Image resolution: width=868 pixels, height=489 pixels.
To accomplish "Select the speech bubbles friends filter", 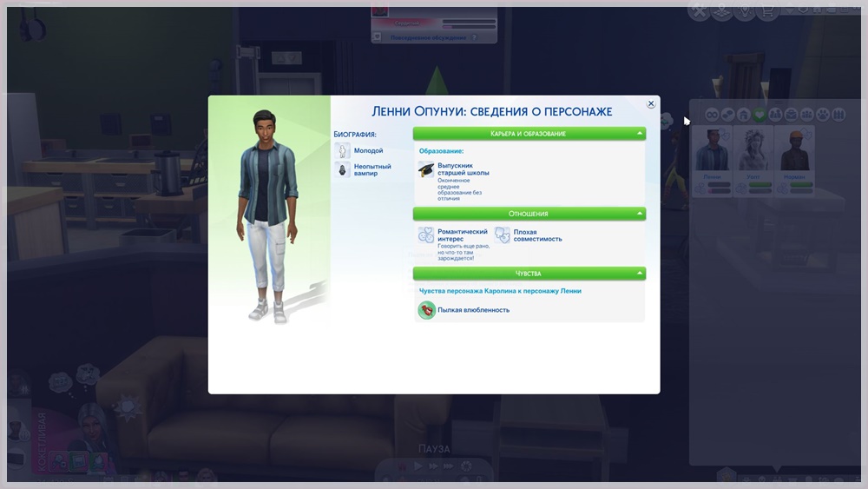I will click(727, 115).
